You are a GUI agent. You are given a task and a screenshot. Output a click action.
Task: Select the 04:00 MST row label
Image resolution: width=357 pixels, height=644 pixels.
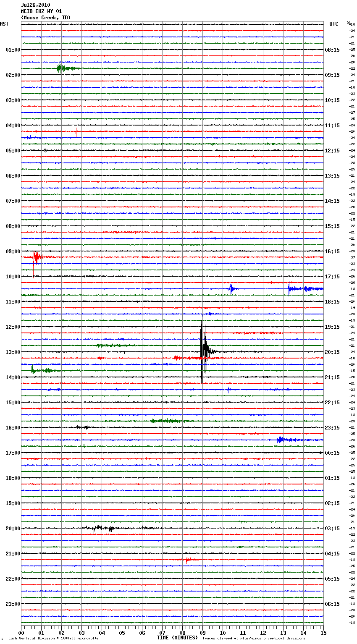[x=13, y=126]
